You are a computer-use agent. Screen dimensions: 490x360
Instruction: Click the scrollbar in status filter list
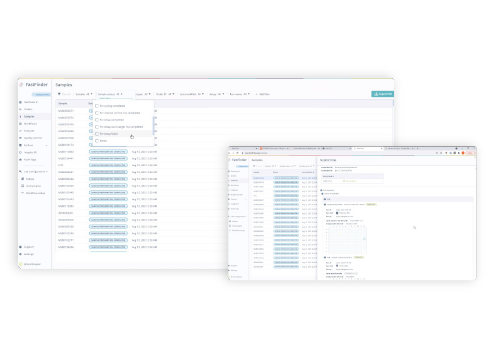pyautogui.click(x=153, y=126)
